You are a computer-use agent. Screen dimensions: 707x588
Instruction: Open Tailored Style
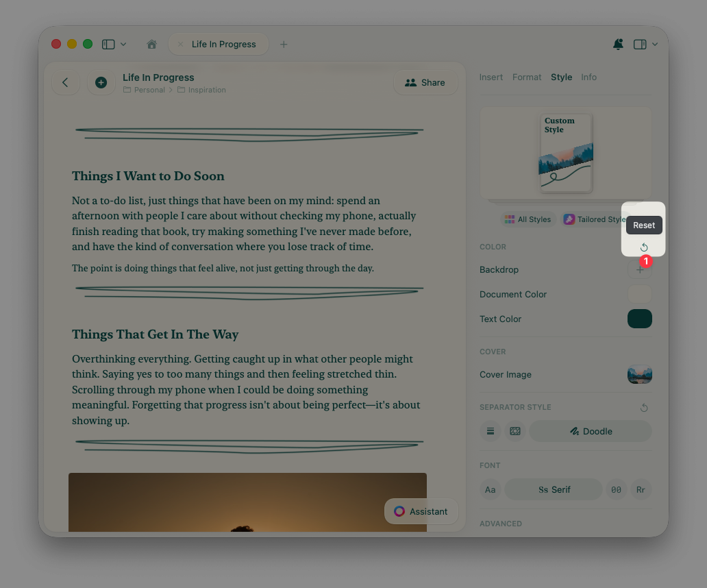point(594,219)
